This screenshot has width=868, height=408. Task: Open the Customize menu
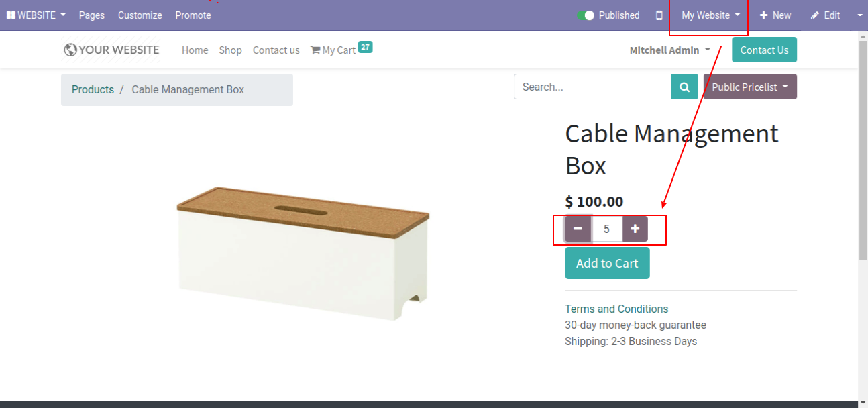pyautogui.click(x=140, y=15)
